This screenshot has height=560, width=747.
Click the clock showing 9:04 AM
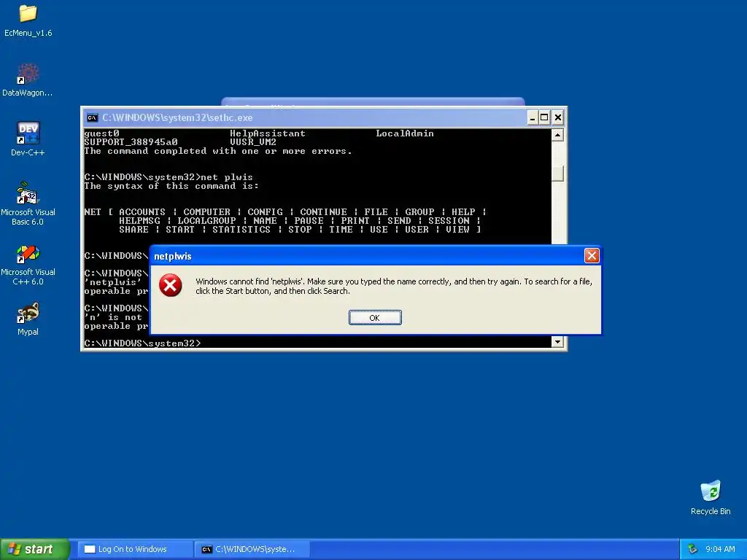tap(720, 549)
